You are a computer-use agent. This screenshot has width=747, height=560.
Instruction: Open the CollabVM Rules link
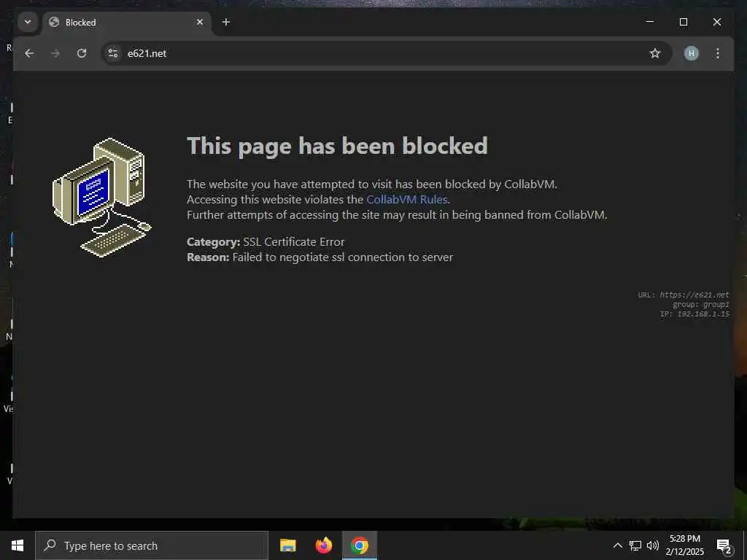(406, 200)
